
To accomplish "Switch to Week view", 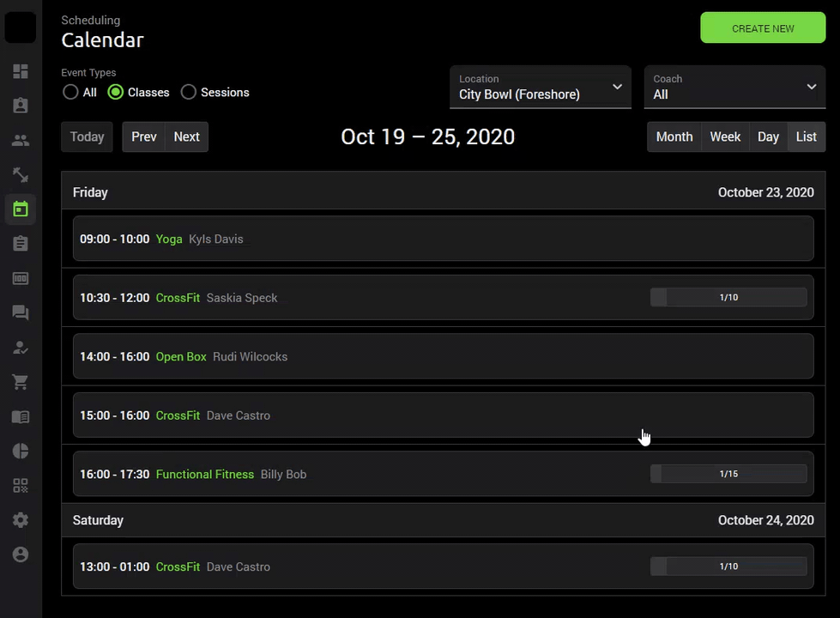I will pos(725,137).
